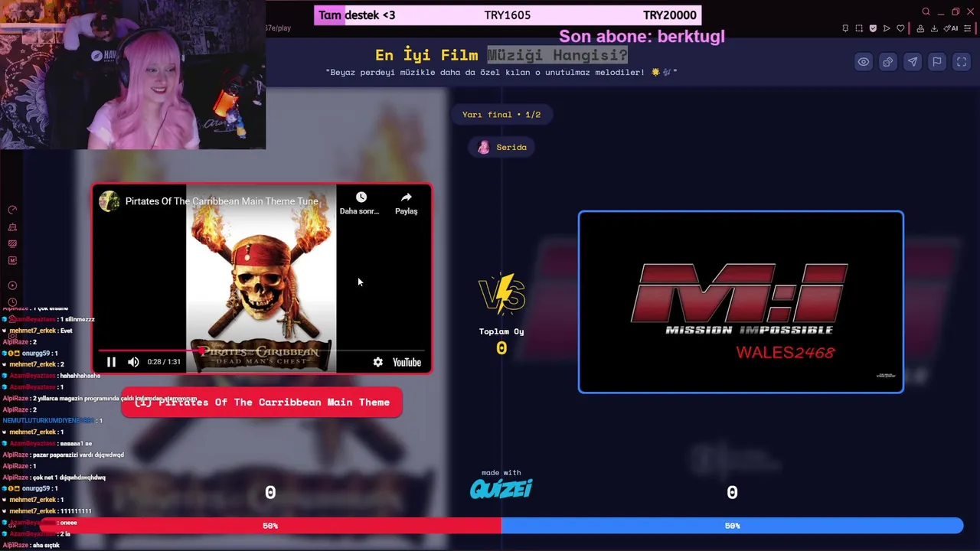Viewport: 980px width, 551px height.
Task: Click the blue 50% vote bar
Action: pyautogui.click(x=733, y=526)
